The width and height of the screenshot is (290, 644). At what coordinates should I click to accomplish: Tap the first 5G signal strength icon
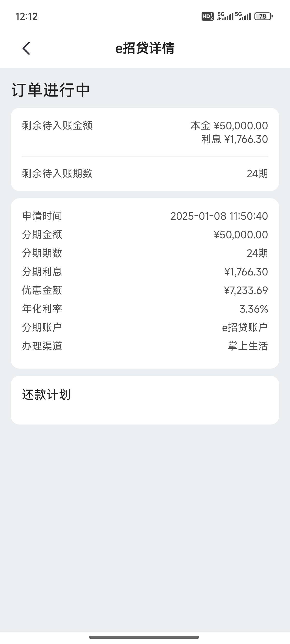pyautogui.click(x=225, y=16)
